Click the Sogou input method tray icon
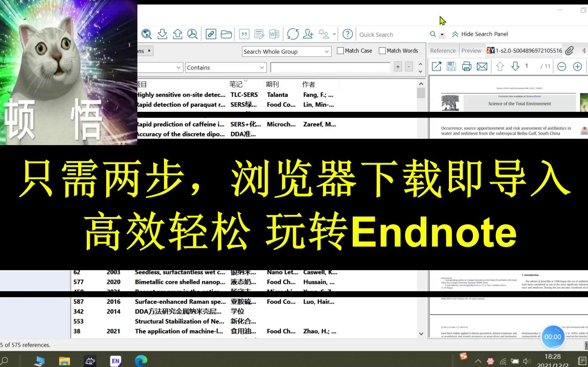588x367 pixels. (463, 356)
